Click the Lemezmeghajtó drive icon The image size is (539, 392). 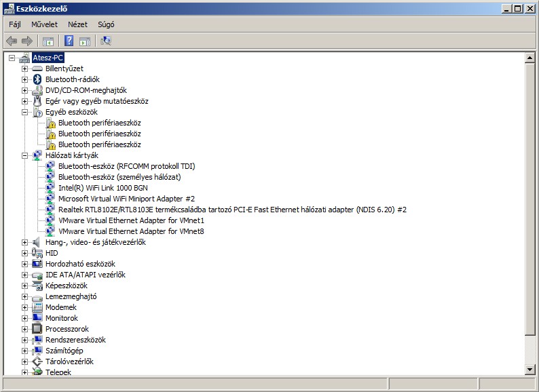pos(37,297)
